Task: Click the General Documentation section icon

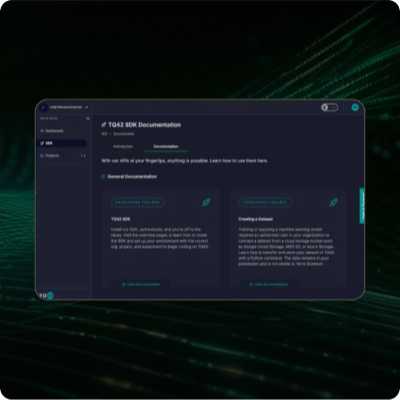Action: pos(103,176)
